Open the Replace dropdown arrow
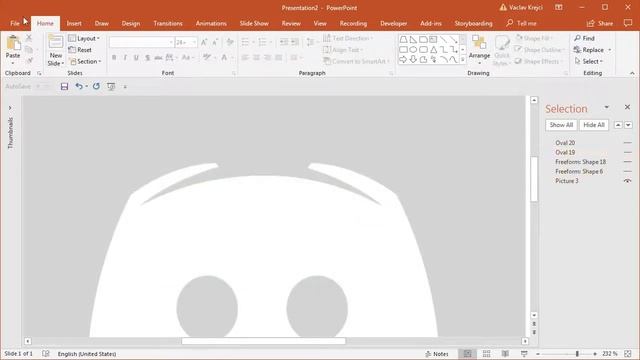The image size is (640, 360). [x=610, y=50]
